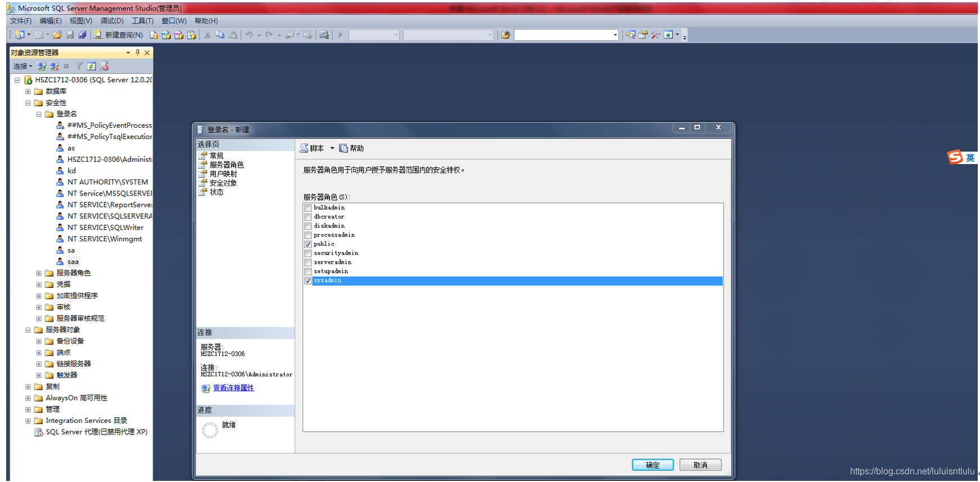The height and width of the screenshot is (482, 980).
Task: Expand the 凭据 (Credentials) node
Action: pyautogui.click(x=39, y=285)
